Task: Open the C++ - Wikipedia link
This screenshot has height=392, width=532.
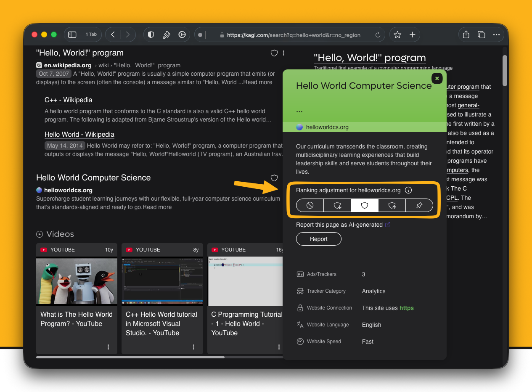Action: click(68, 100)
